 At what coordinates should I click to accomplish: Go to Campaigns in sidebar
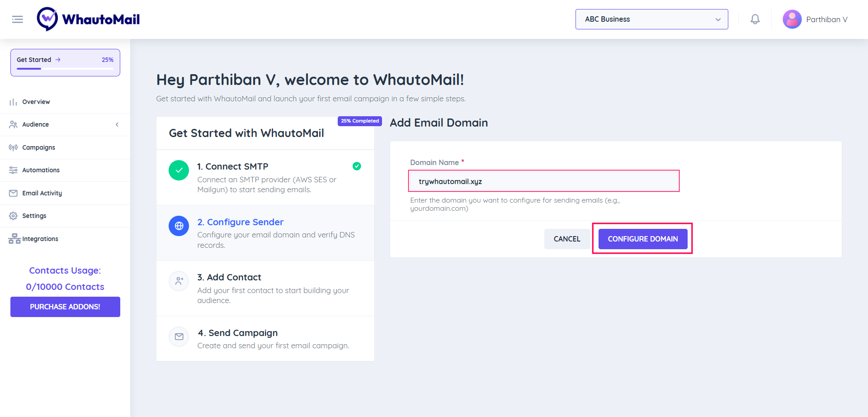pos(38,147)
